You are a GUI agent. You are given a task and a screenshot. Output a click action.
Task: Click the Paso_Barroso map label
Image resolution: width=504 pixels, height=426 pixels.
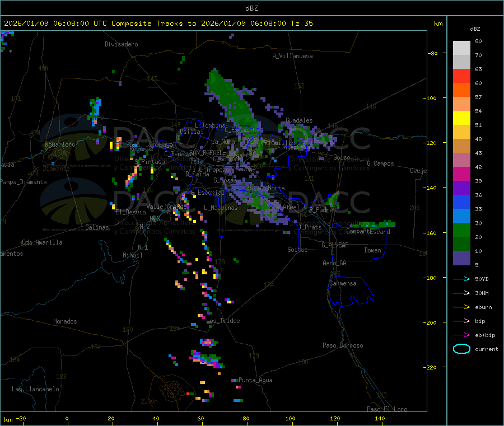pos(343,345)
